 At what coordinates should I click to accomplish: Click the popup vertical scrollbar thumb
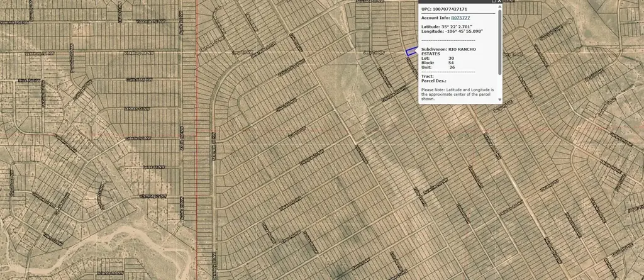[500, 42]
